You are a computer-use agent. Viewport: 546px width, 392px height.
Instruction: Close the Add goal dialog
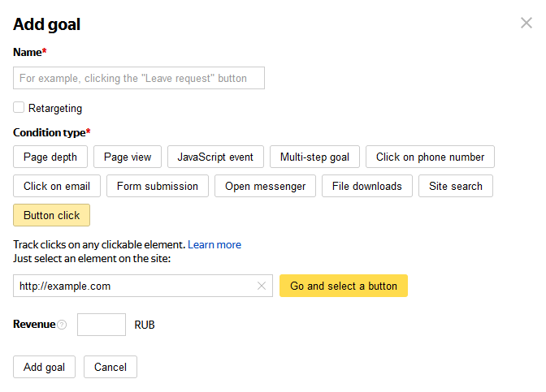click(x=526, y=23)
